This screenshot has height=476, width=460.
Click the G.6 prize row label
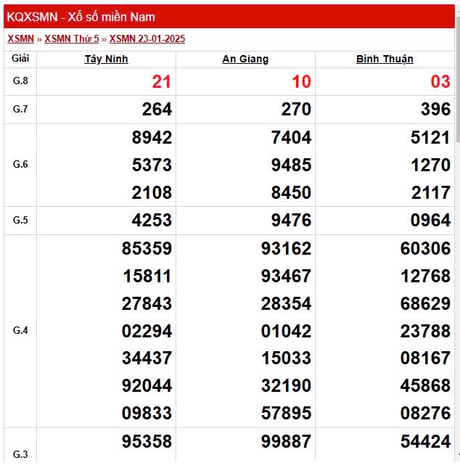pos(20,165)
